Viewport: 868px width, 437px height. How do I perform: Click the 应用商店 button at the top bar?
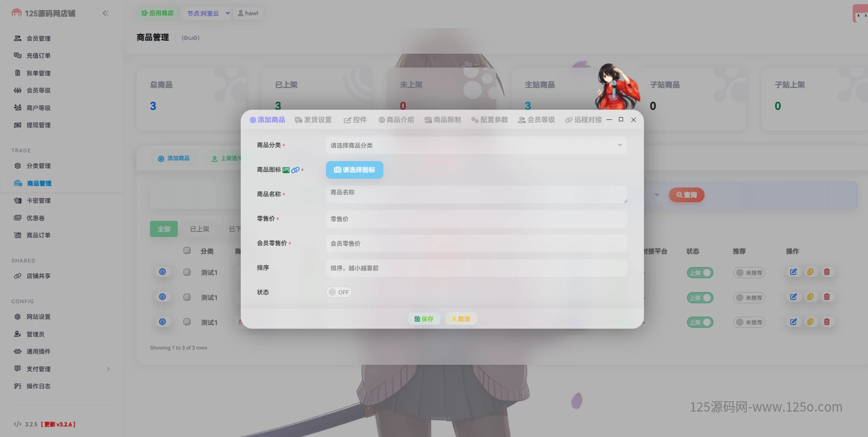157,13
